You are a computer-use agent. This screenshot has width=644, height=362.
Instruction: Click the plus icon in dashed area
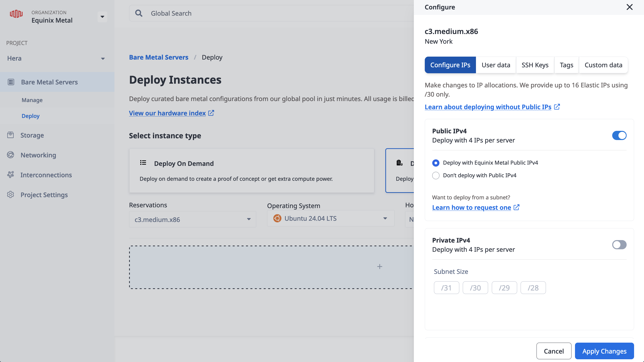click(380, 267)
